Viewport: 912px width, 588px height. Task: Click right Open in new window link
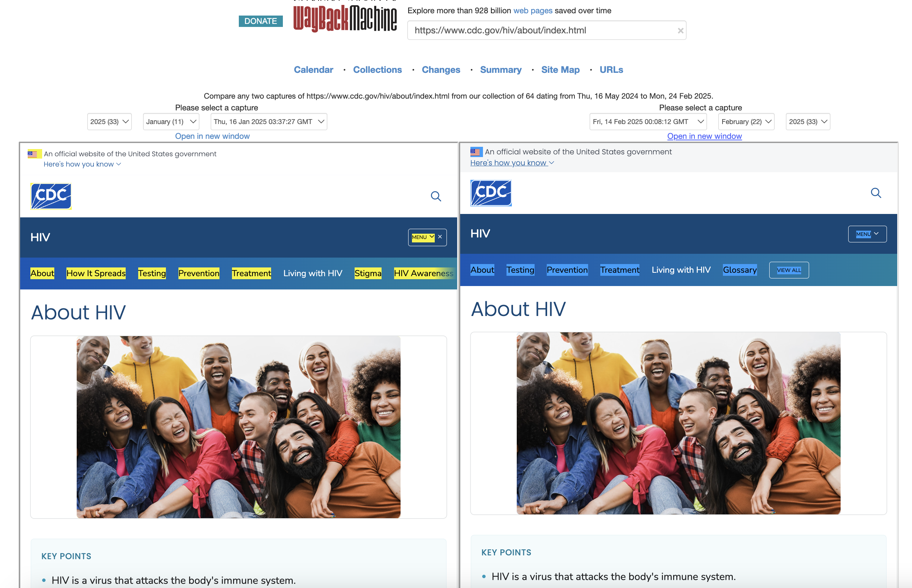click(x=704, y=136)
